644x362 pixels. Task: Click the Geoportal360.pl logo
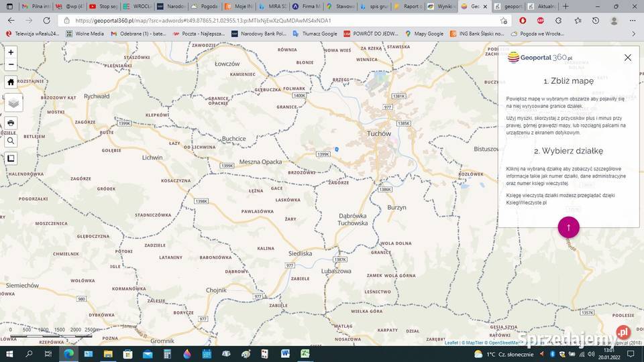tap(540, 58)
